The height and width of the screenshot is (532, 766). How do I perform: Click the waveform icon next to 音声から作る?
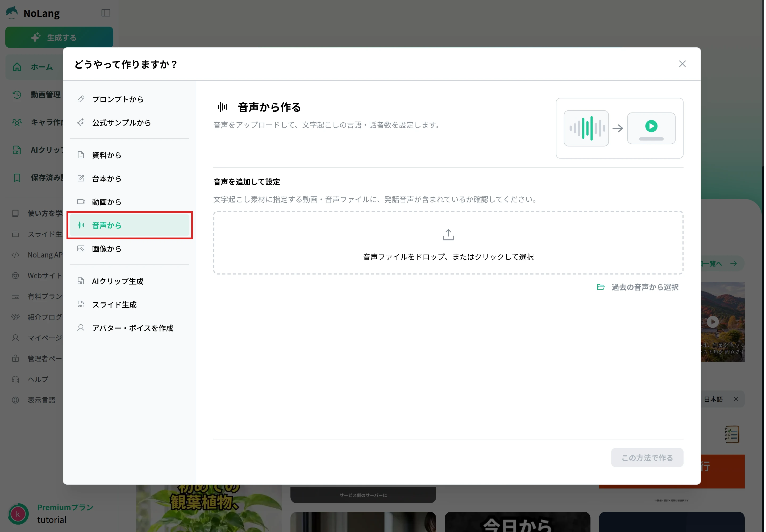(222, 107)
